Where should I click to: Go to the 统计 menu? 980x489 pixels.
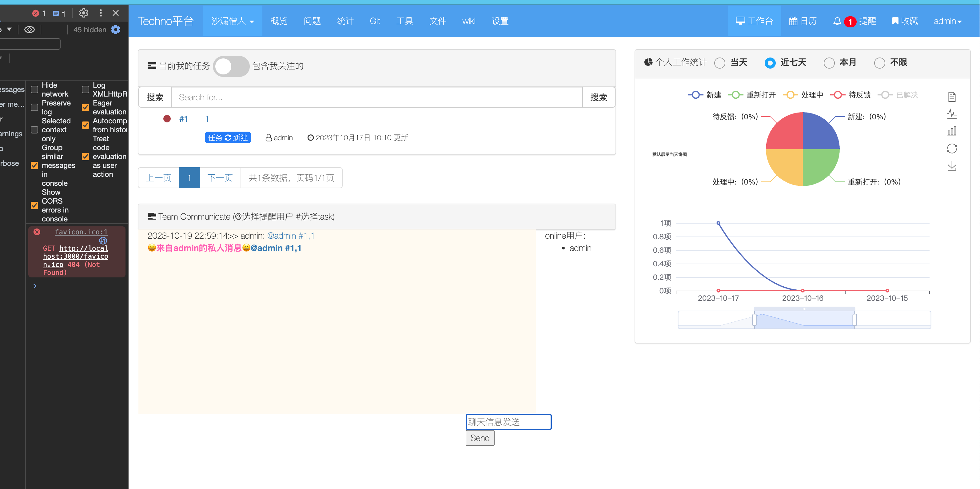tap(345, 21)
